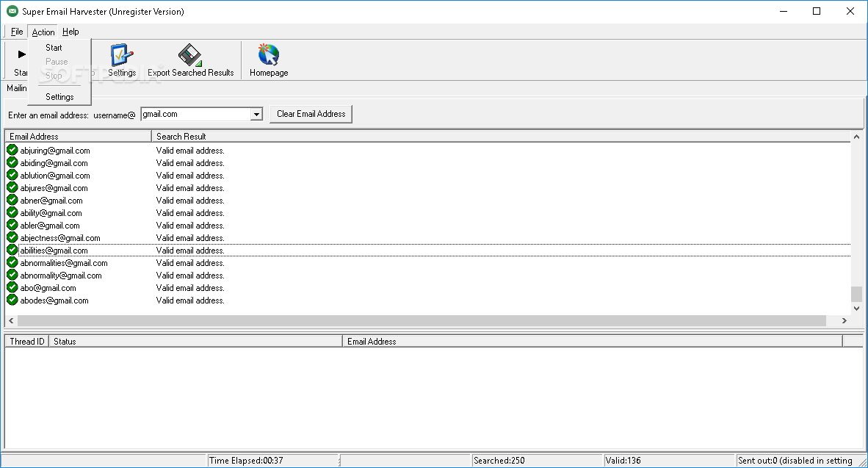Click the Export Searched Results toolbar icon
Viewport: 868px width, 468px height.
tap(190, 55)
